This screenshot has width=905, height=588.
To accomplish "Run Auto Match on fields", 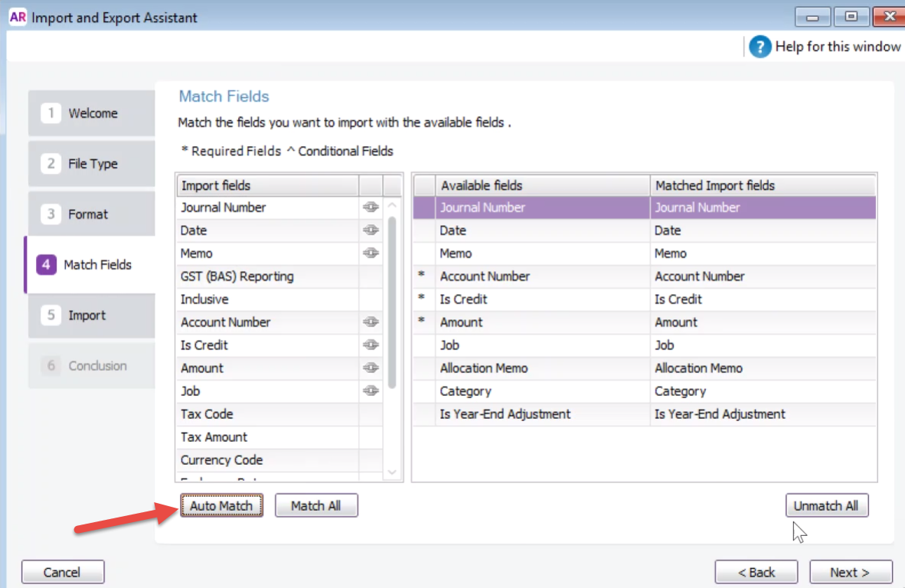I will [x=221, y=505].
